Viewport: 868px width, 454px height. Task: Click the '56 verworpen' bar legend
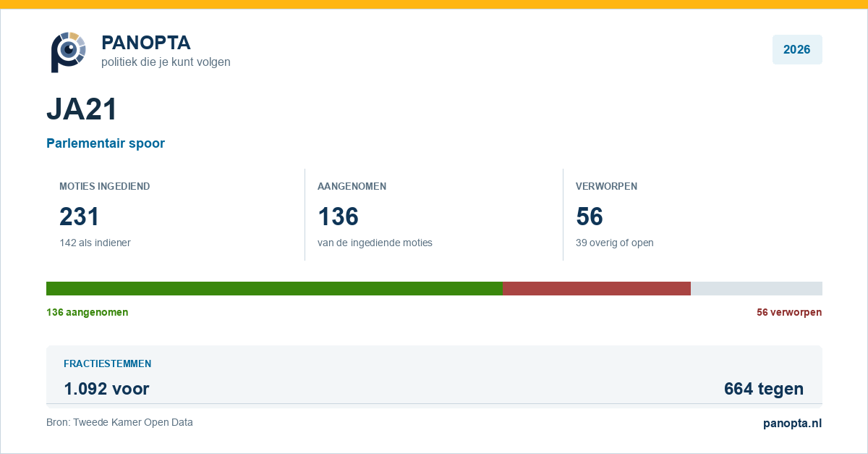click(789, 312)
